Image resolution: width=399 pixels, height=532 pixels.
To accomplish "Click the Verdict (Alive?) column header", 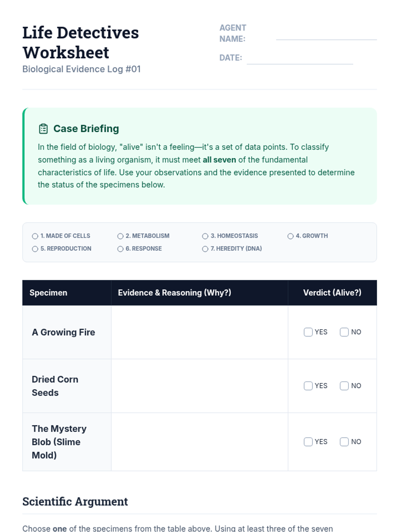I will pos(332,293).
